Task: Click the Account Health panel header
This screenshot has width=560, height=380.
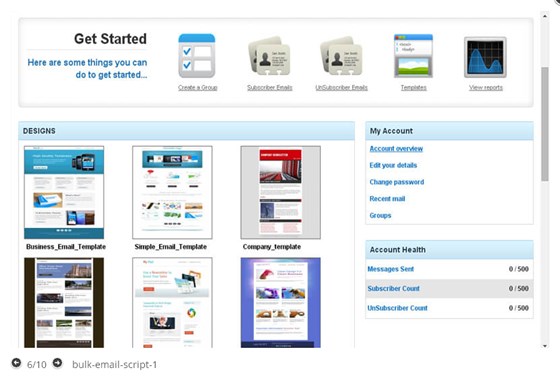Action: pos(449,250)
